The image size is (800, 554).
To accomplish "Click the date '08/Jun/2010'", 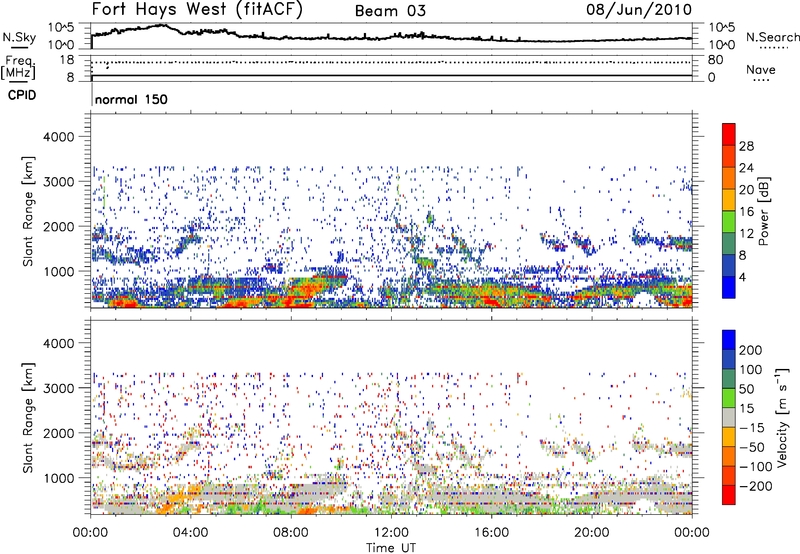I will coord(639,10).
